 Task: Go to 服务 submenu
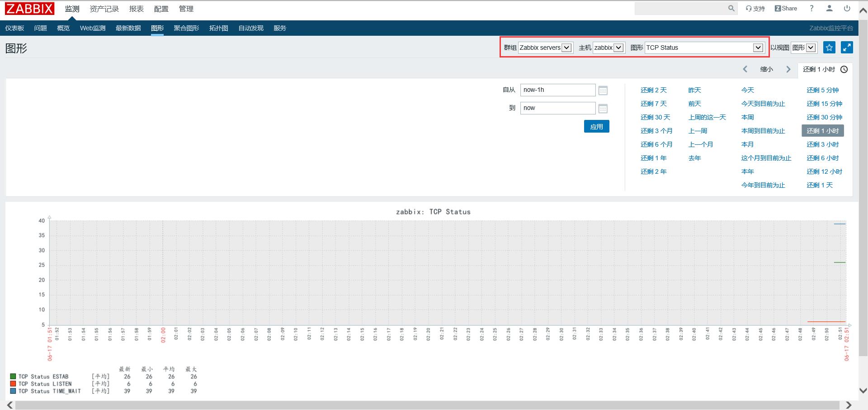(x=280, y=28)
